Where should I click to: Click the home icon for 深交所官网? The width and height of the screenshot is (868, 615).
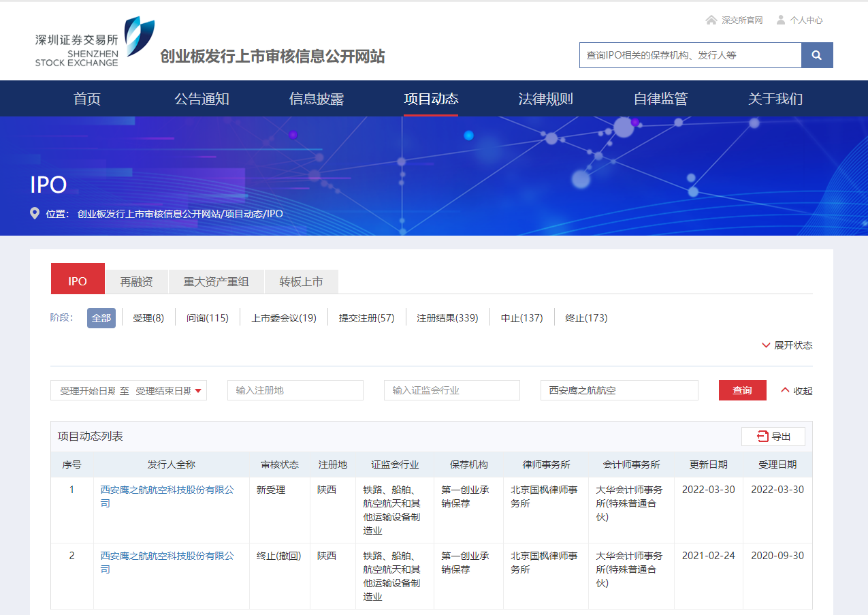point(711,20)
